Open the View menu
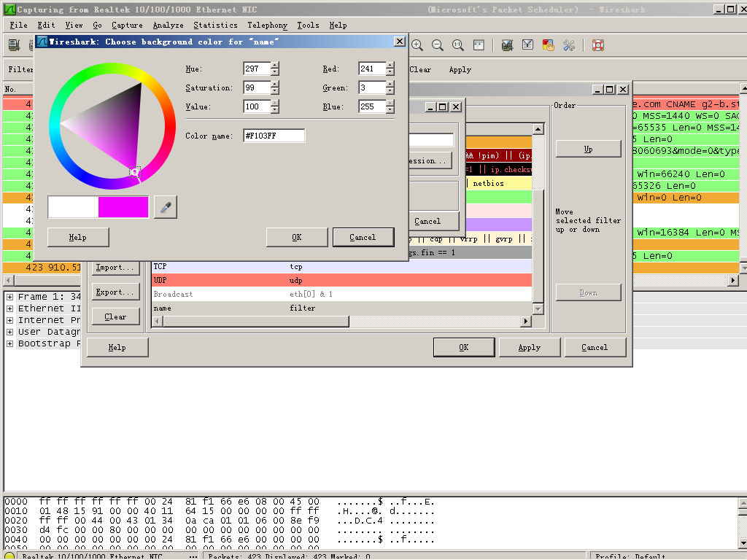Image resolution: width=747 pixels, height=560 pixels. point(74,26)
